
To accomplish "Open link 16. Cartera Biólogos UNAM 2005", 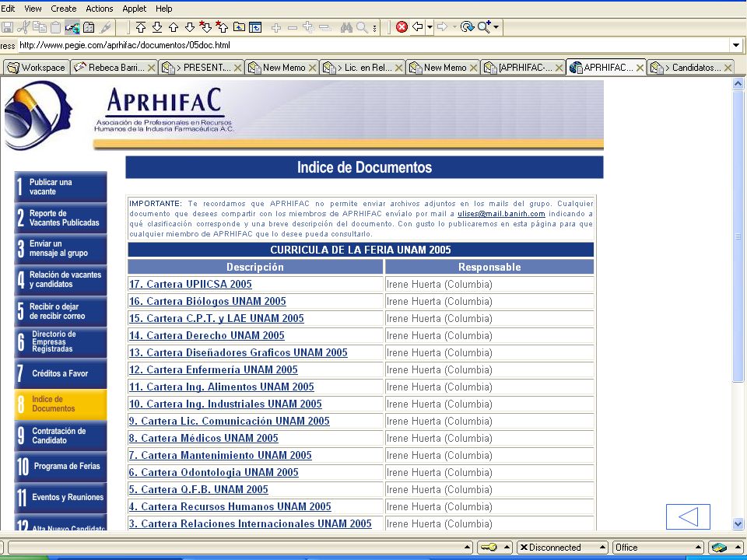I will pos(207,302).
